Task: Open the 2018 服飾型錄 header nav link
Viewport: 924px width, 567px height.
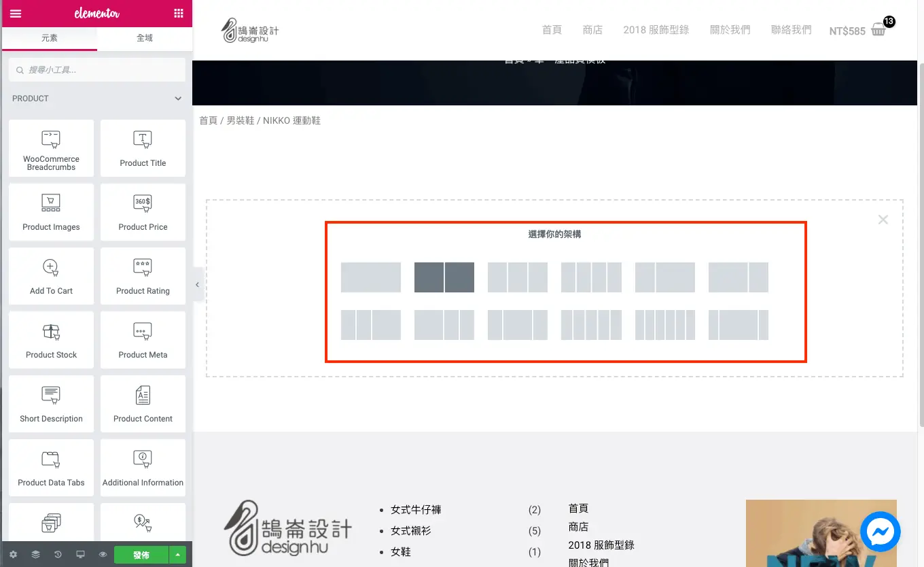Action: click(656, 30)
